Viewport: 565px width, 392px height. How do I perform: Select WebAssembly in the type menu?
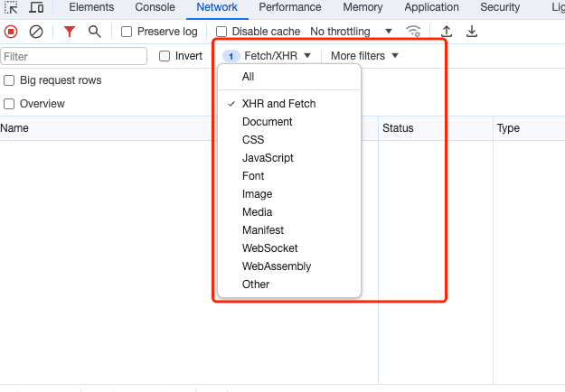click(x=289, y=266)
